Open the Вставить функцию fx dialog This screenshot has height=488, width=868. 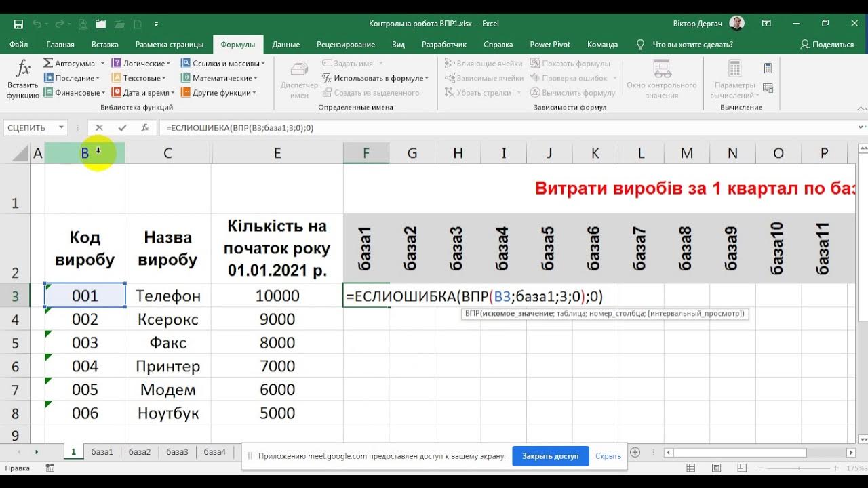pyautogui.click(x=23, y=79)
